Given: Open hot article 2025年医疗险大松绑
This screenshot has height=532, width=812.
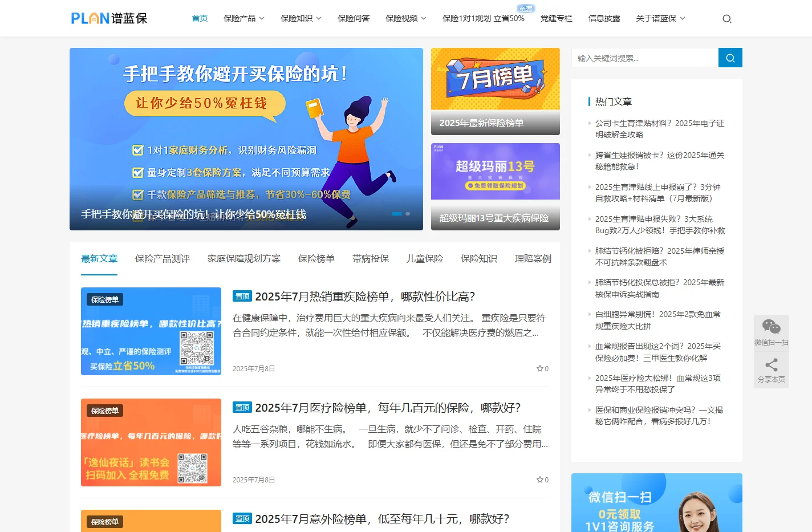Looking at the screenshot, I should point(658,384).
